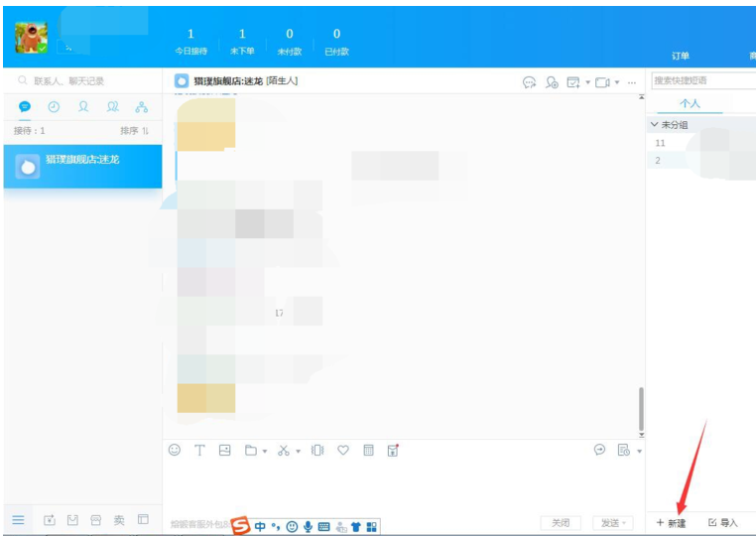Open the font settings (T) icon
Viewport: 756px width, 536px height.
pos(199,450)
